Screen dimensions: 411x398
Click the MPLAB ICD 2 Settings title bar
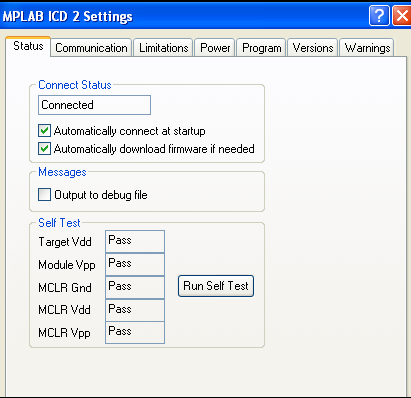click(x=183, y=16)
